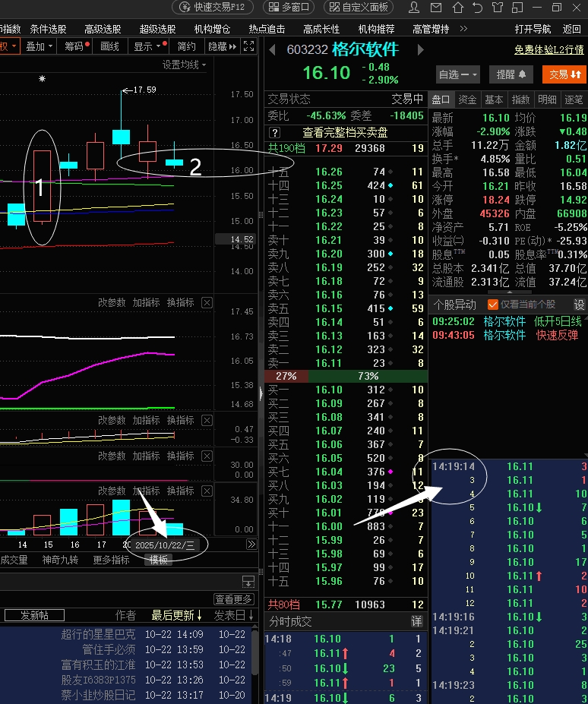The width and height of the screenshot is (588, 704).
Task: Close the first indicator panel
Action: click(x=207, y=302)
